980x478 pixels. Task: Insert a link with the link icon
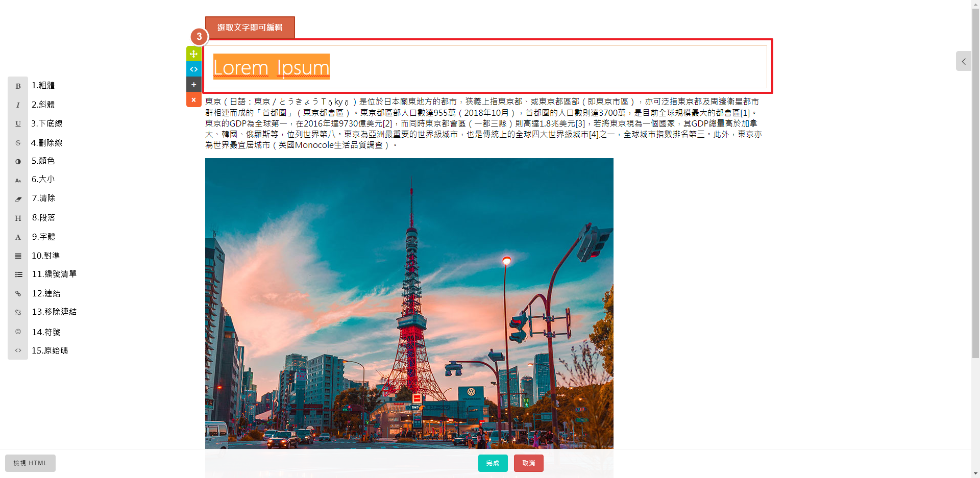point(18,294)
